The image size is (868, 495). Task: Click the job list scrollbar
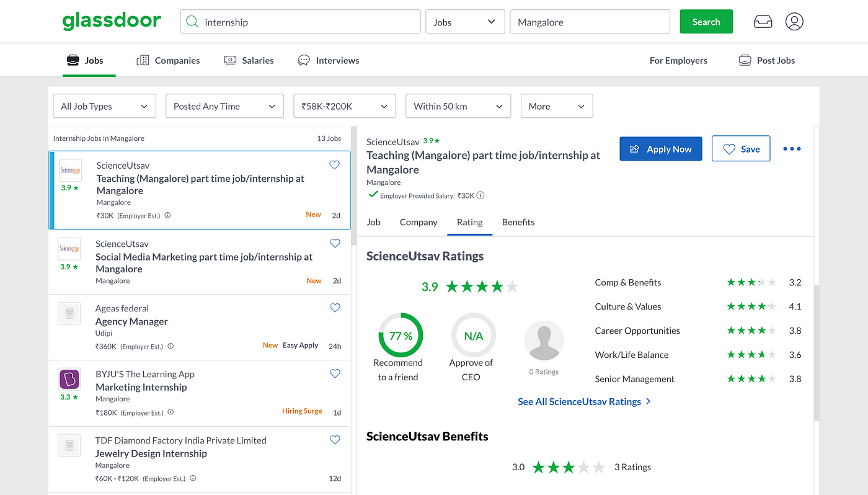(353, 186)
